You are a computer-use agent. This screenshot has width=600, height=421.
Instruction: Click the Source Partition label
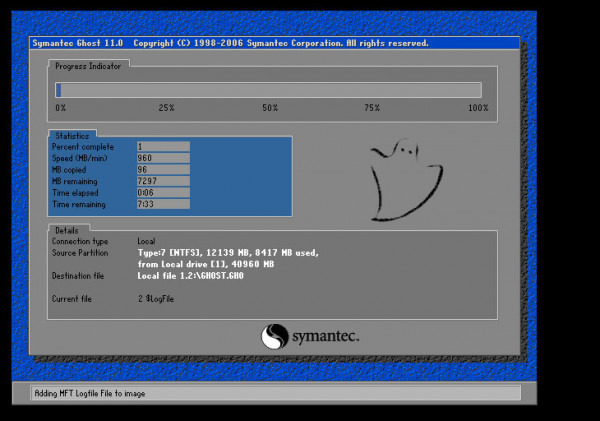[x=80, y=253]
